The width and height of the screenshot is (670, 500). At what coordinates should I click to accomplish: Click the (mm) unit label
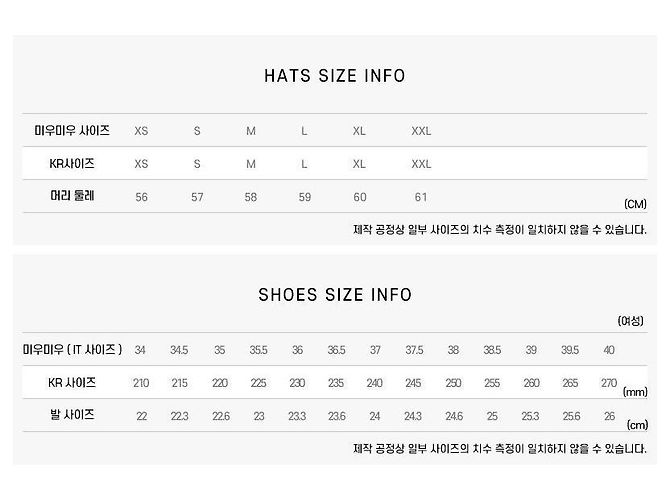(635, 392)
